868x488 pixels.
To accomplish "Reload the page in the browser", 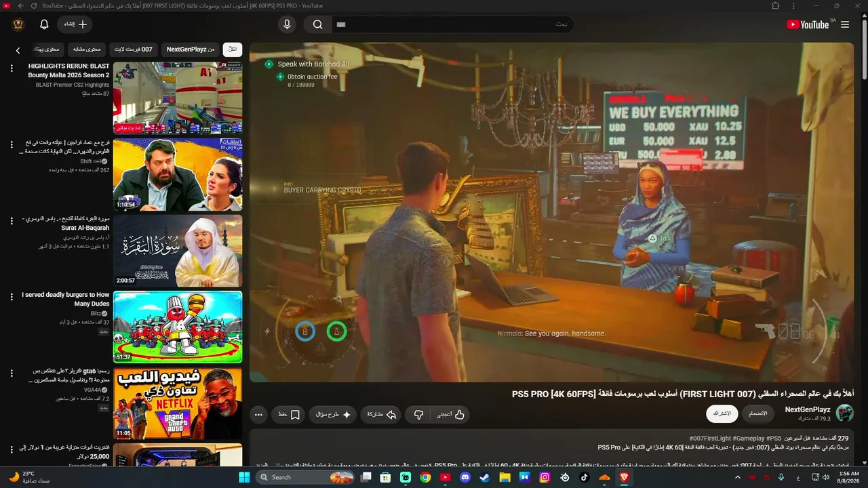I will click(x=33, y=5).
